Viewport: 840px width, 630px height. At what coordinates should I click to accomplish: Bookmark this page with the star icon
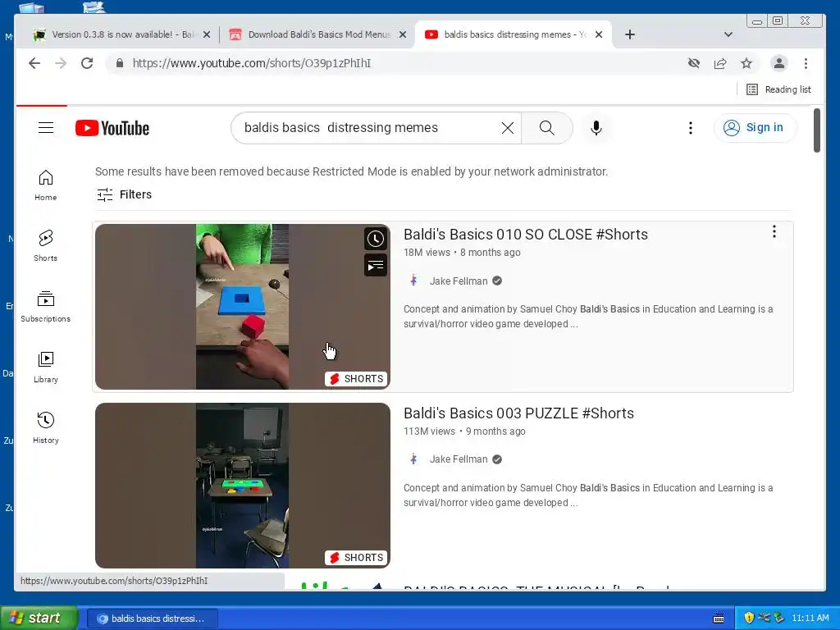[746, 63]
